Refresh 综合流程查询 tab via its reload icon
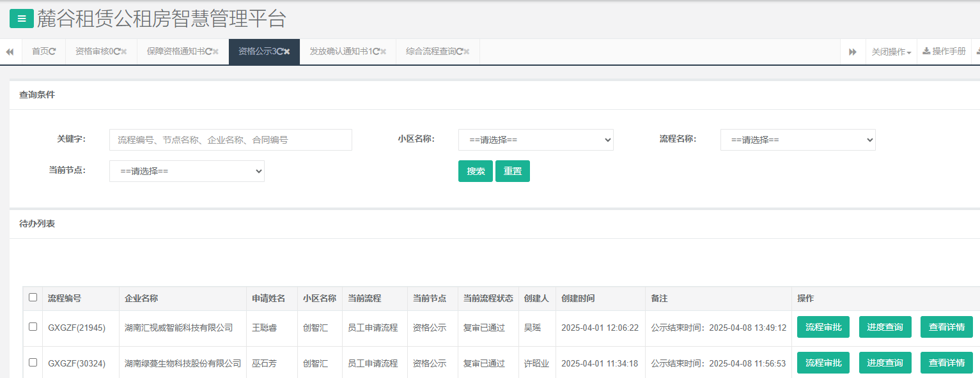 (x=461, y=52)
